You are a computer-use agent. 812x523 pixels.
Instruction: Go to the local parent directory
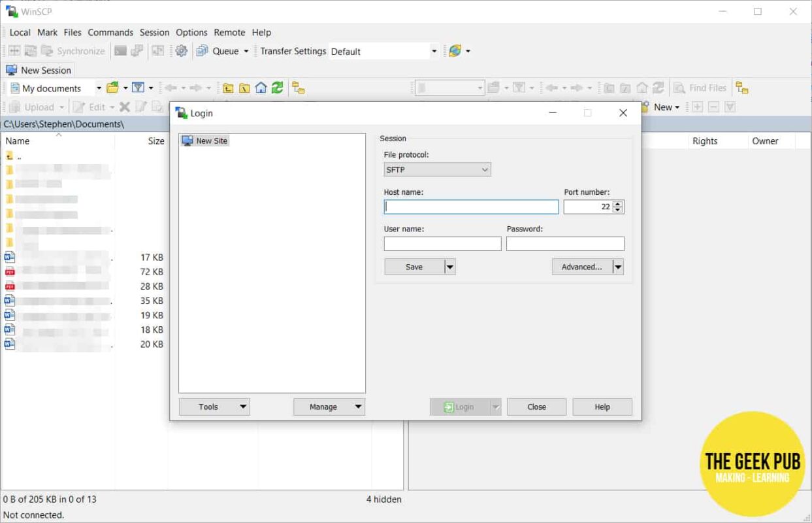(x=228, y=88)
